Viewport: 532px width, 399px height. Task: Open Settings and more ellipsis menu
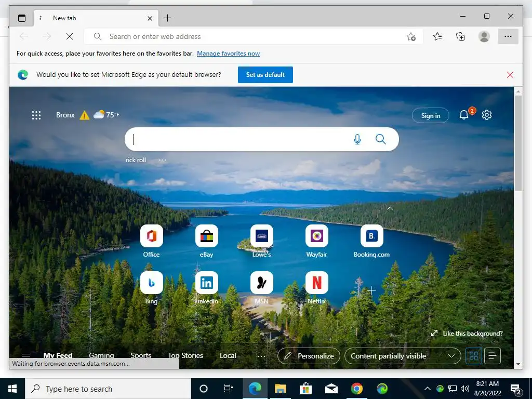pos(508,36)
